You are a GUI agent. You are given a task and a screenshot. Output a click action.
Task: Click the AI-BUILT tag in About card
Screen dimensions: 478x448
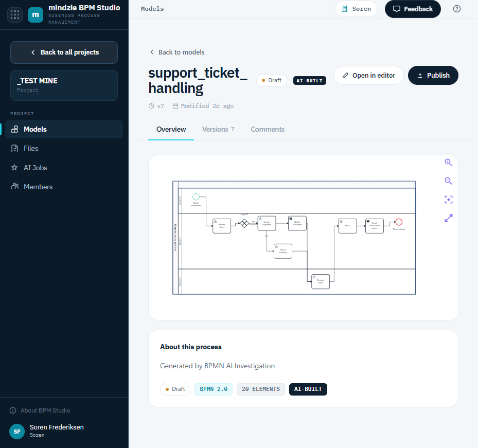[308, 389]
